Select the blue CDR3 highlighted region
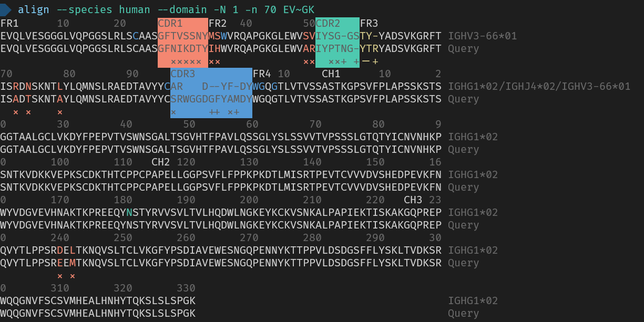Image resolution: width=644 pixels, height=322 pixels. point(211,92)
